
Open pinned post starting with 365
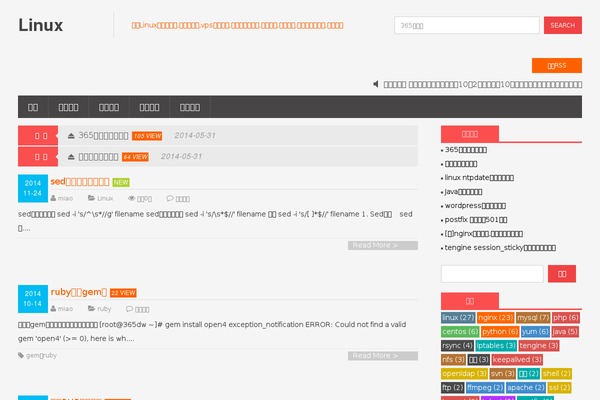pyautogui.click(x=103, y=136)
